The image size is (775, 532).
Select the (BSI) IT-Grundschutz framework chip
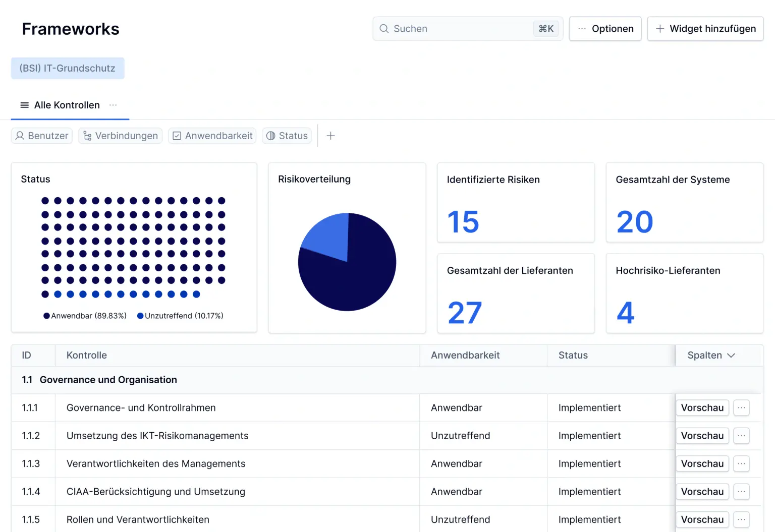click(68, 68)
